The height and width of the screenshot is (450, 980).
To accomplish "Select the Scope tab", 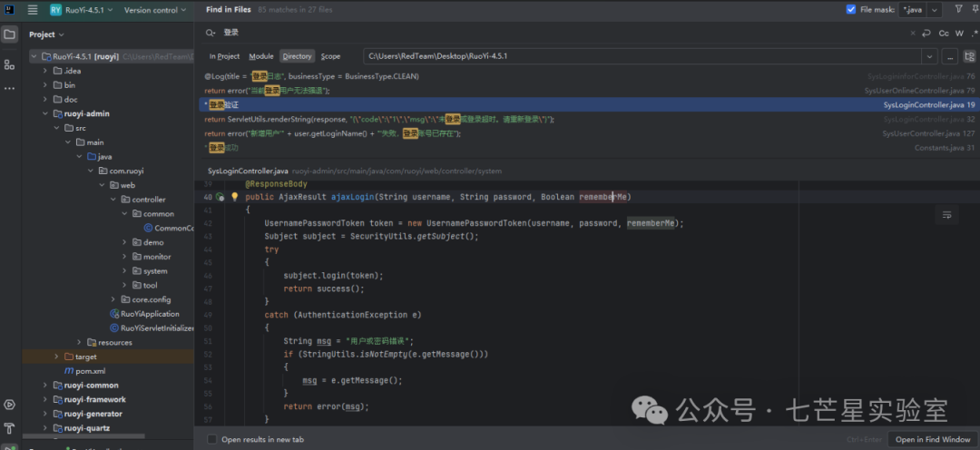I will (x=330, y=56).
